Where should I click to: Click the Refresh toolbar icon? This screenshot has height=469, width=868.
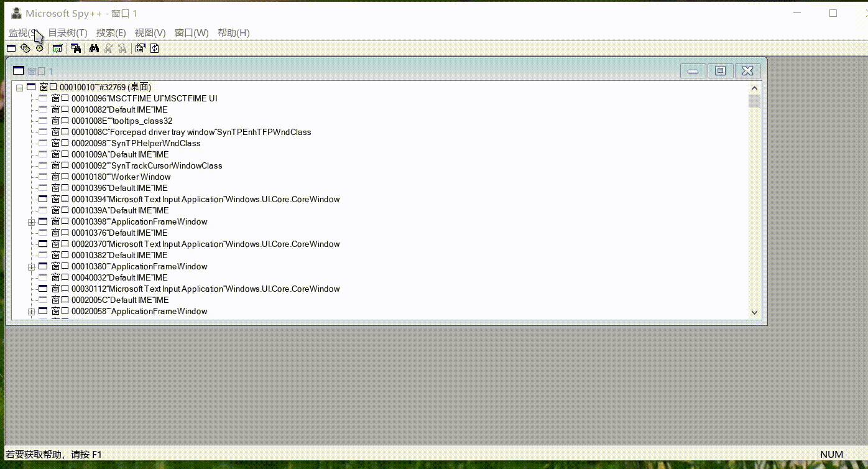click(155, 48)
